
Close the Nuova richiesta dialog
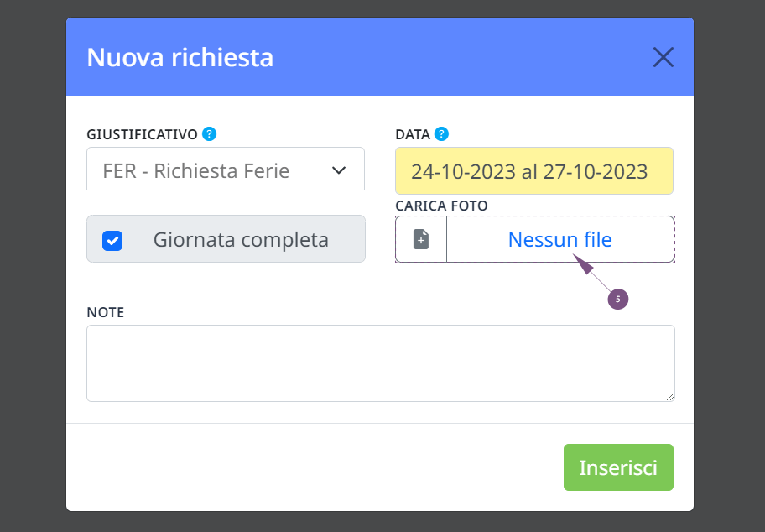click(663, 57)
